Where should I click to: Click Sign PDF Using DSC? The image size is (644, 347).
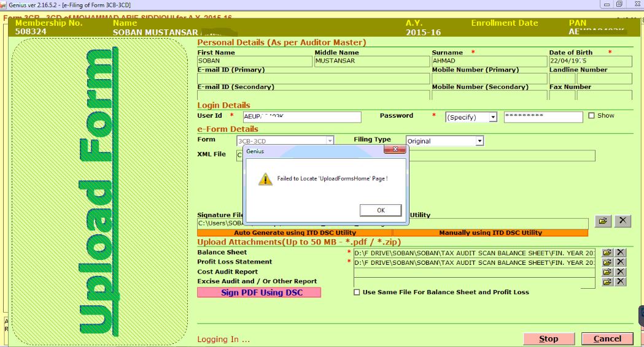pos(258,292)
